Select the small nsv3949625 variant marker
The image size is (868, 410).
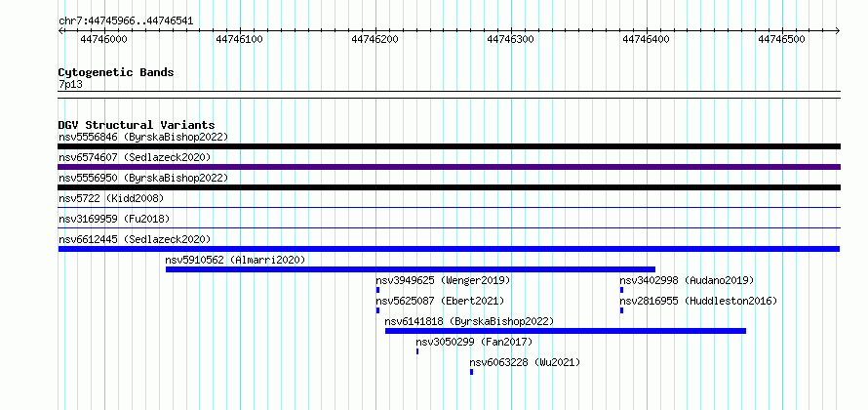point(377,290)
